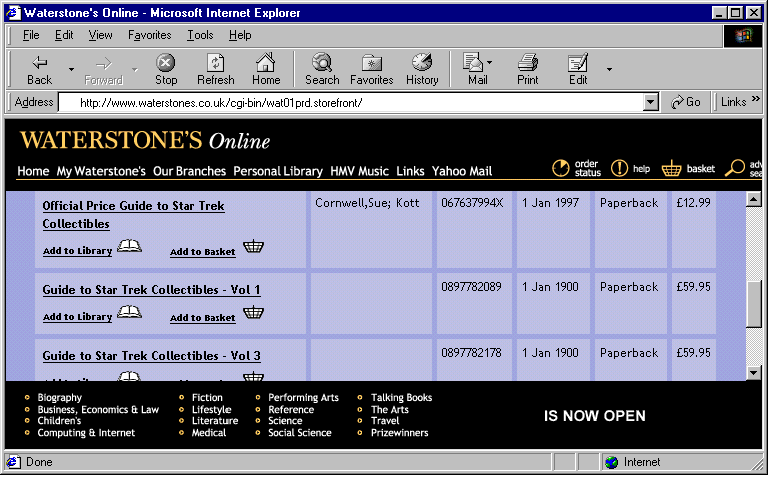Open Personal Library nav link
Viewport: 768px width, 478px height.
click(x=278, y=171)
